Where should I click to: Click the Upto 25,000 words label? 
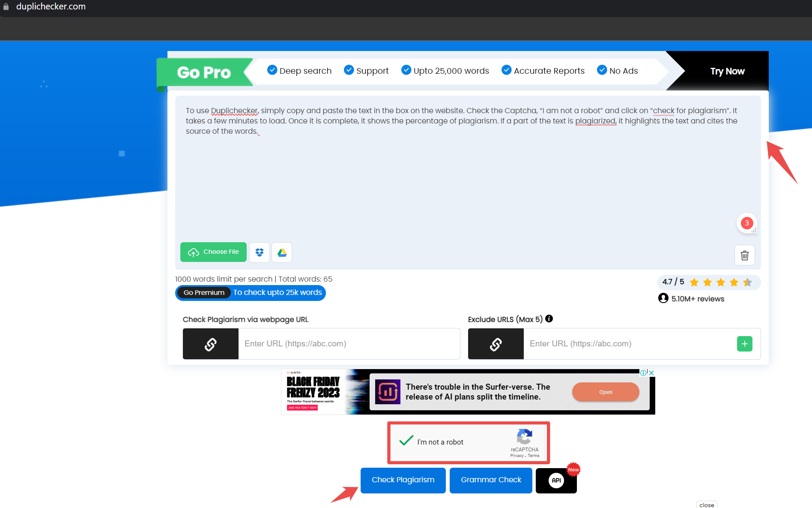[x=451, y=71]
